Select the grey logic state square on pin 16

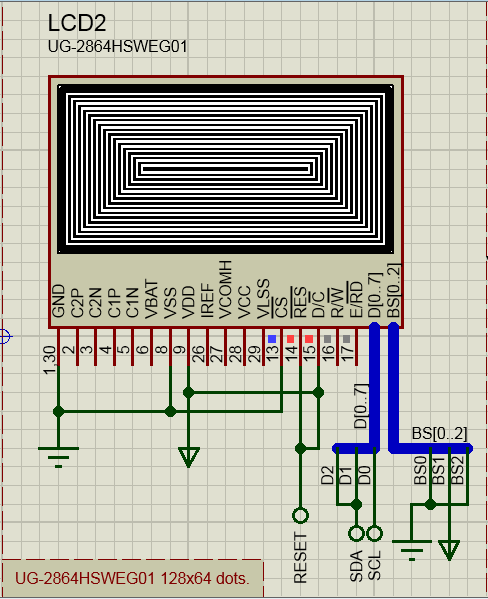point(327,339)
